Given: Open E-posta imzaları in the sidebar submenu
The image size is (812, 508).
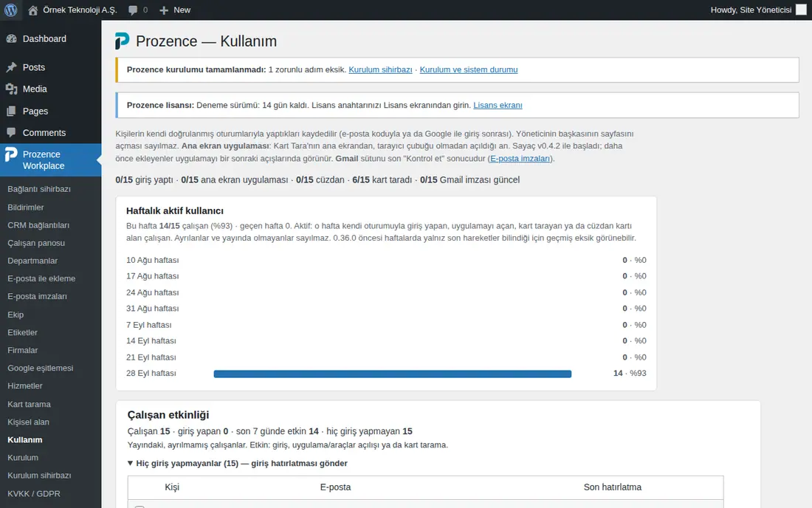Looking at the screenshot, I should [38, 296].
